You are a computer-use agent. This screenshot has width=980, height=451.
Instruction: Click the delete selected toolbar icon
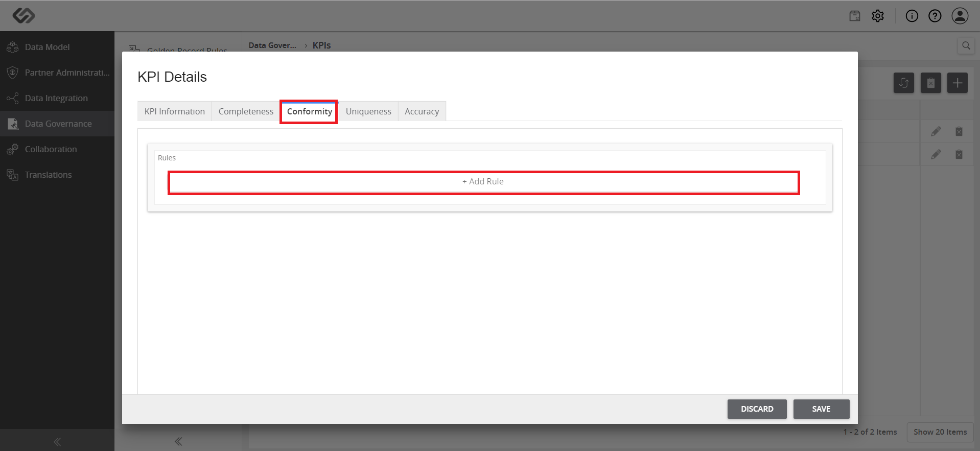coord(931,83)
